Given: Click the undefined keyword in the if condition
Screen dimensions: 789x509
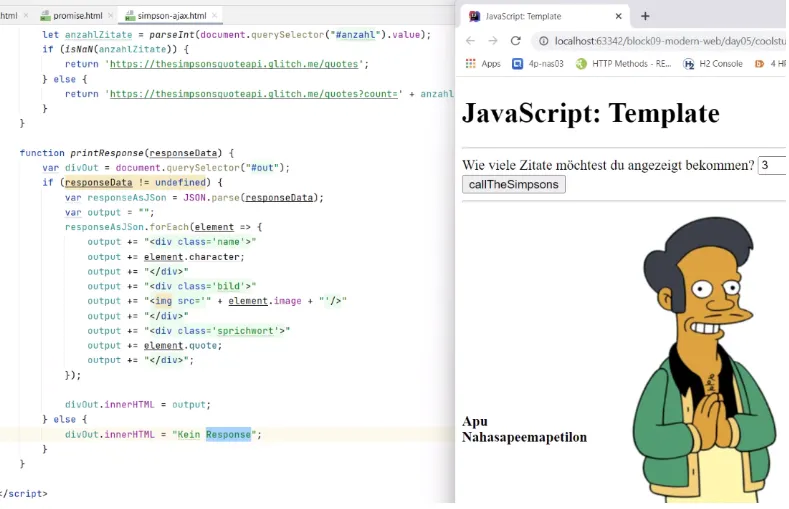Looking at the screenshot, I should 180,182.
